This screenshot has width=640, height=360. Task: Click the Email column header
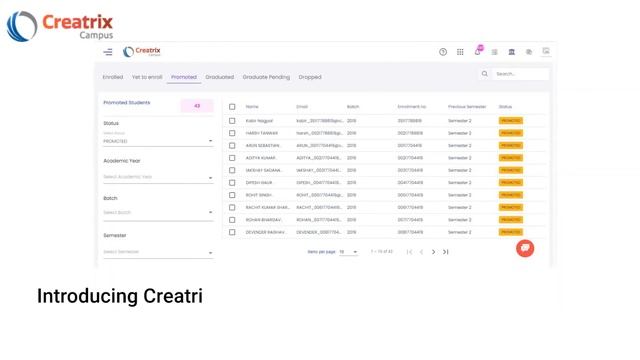302,107
